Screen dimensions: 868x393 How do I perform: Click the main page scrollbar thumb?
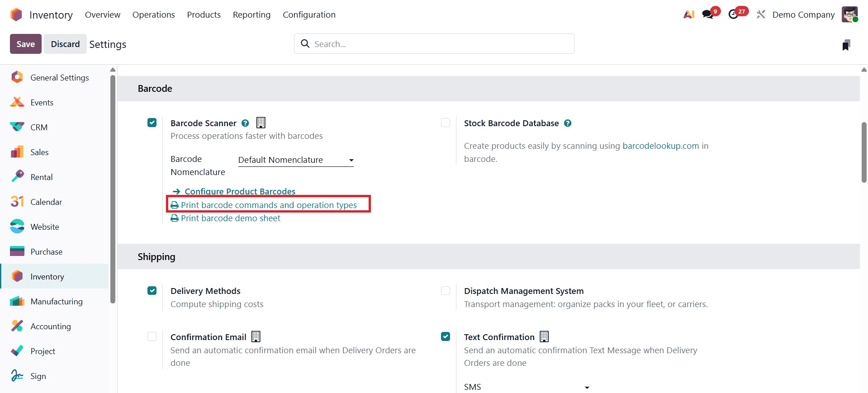pos(864,152)
